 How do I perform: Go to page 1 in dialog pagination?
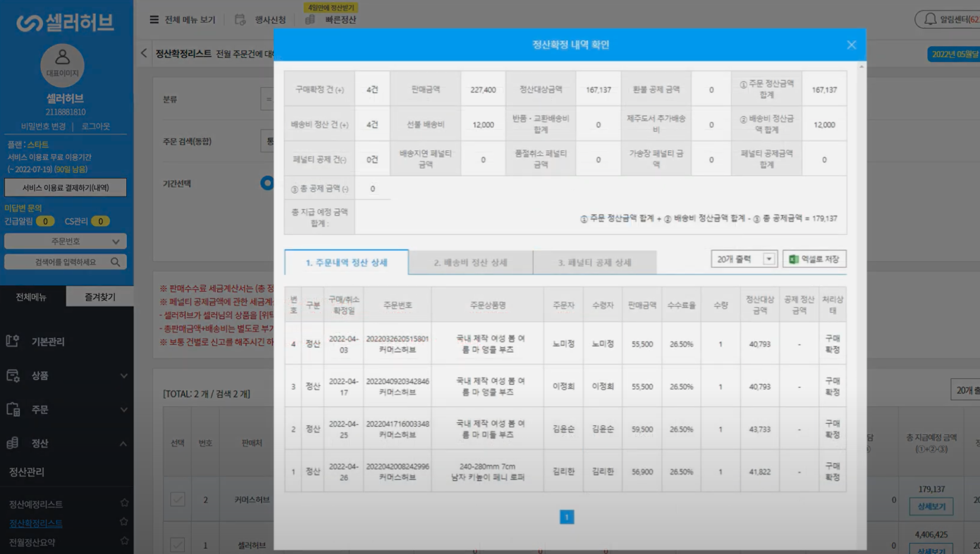[x=566, y=517]
